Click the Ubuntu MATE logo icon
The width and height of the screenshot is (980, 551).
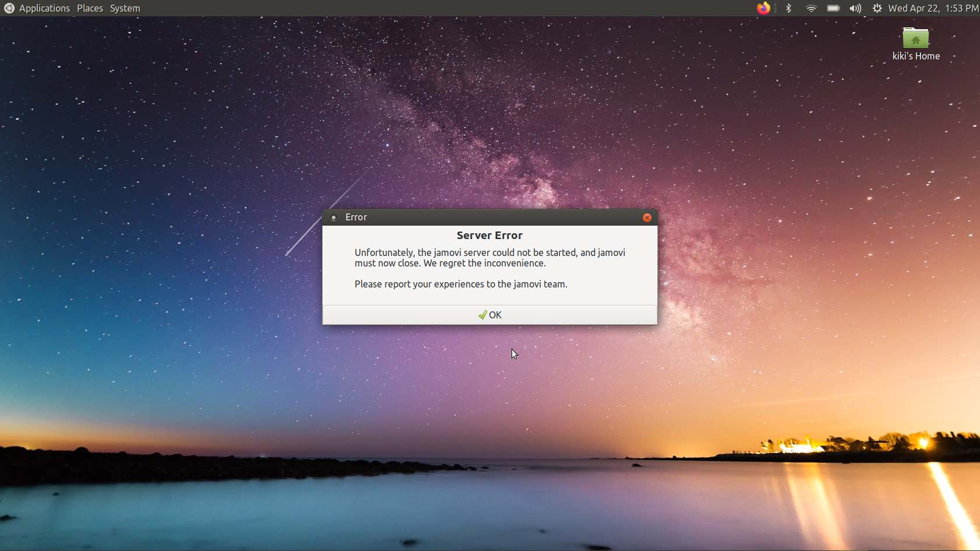tap(9, 8)
